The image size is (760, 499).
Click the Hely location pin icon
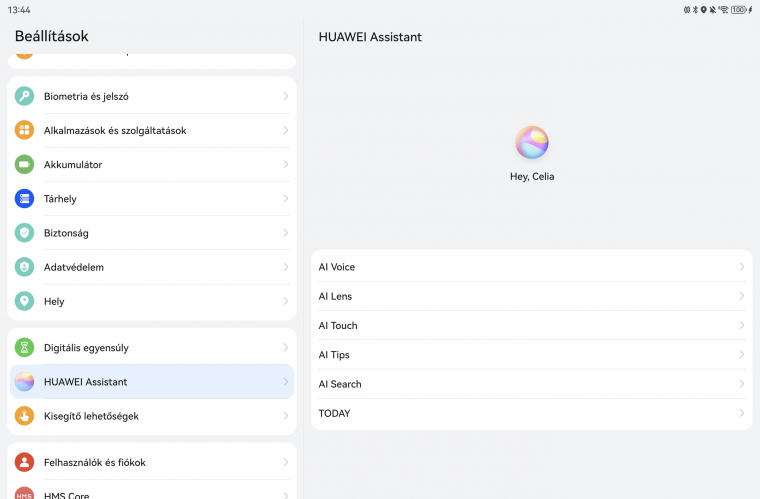(x=25, y=301)
